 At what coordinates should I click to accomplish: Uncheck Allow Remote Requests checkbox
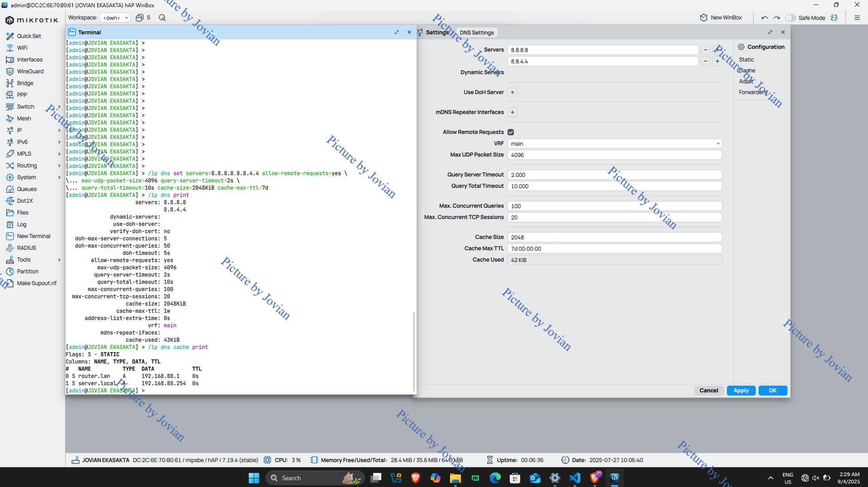coord(511,132)
